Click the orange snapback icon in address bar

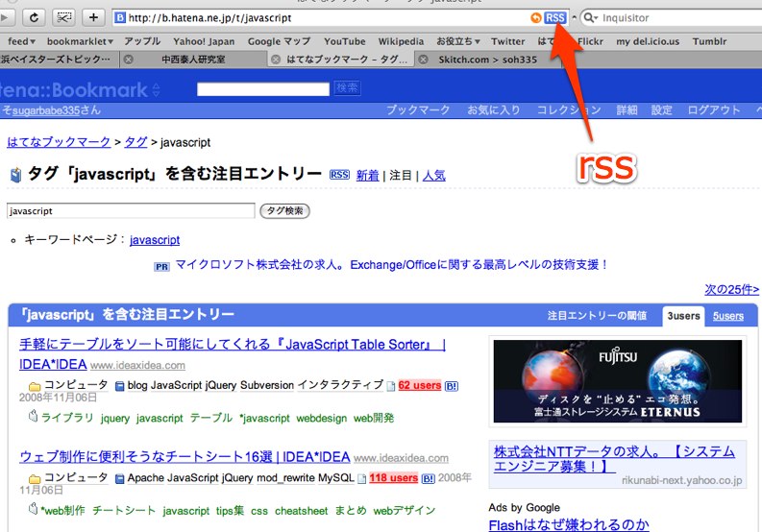(535, 18)
